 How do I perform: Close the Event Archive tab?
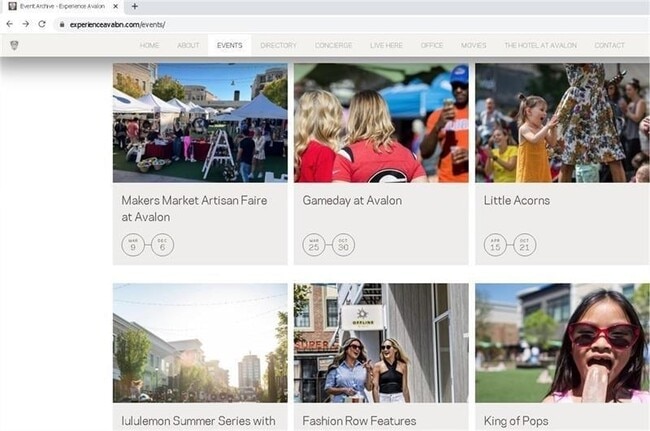click(x=116, y=6)
